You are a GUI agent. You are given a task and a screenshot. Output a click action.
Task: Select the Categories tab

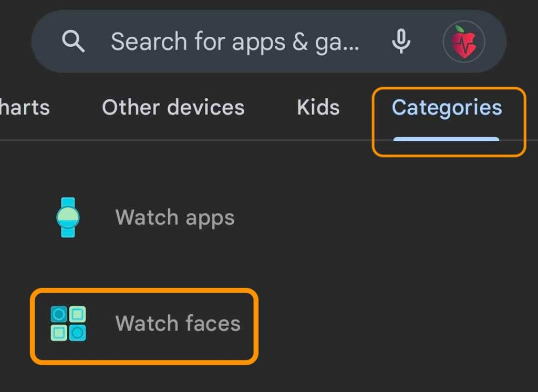[447, 108]
